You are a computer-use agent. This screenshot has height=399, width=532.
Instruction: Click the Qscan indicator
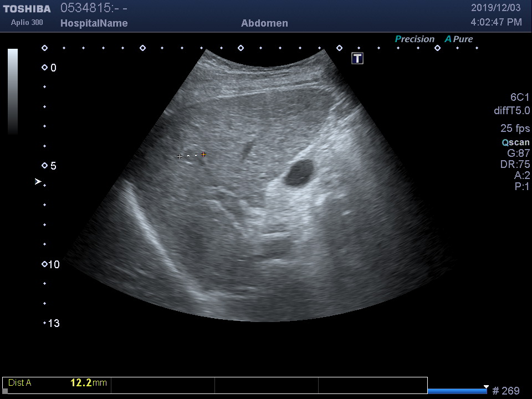pos(515,142)
